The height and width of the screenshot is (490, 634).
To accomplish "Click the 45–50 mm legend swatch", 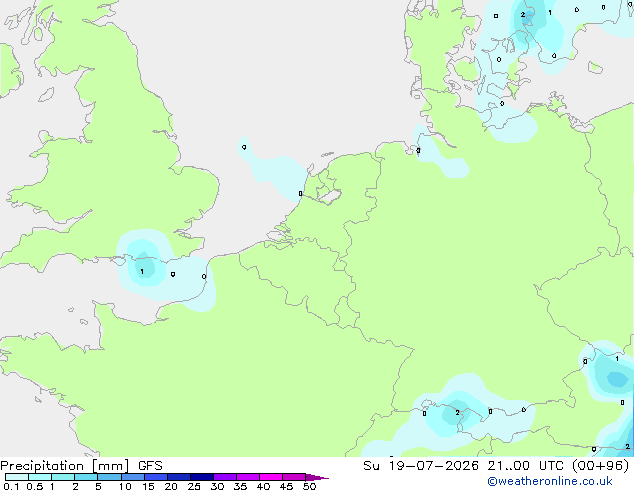I will coord(294,477).
